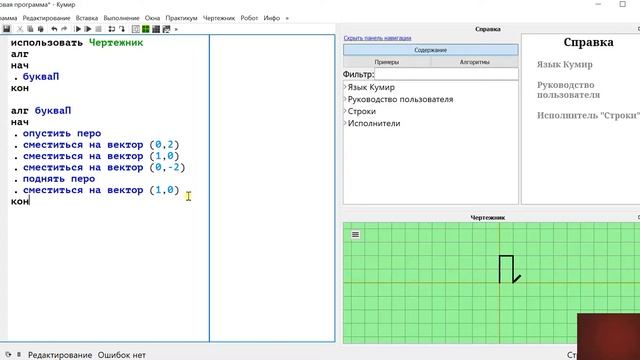Screen dimensions: 640x360
Task: Select Язык Кумир in the contents tree
Action: click(371, 87)
